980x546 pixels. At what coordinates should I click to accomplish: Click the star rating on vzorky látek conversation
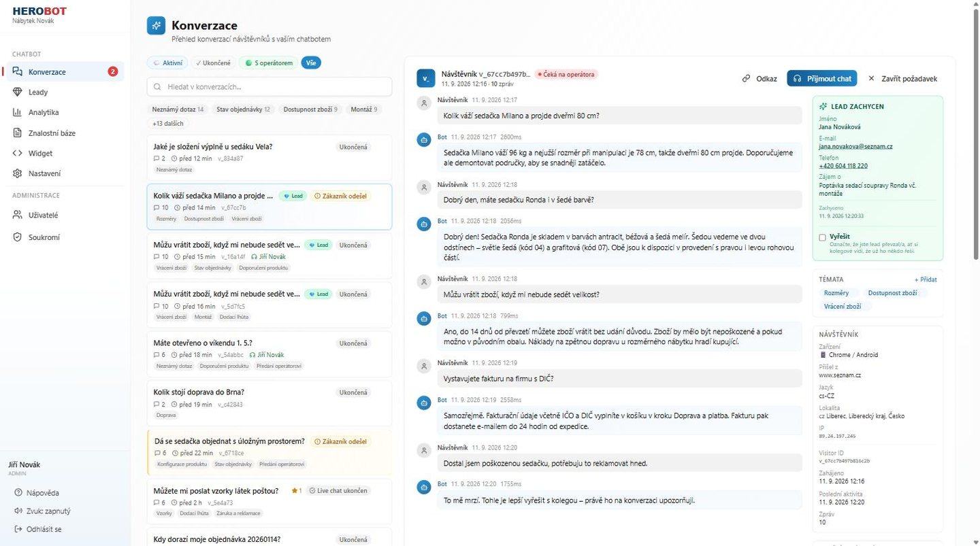click(296, 490)
